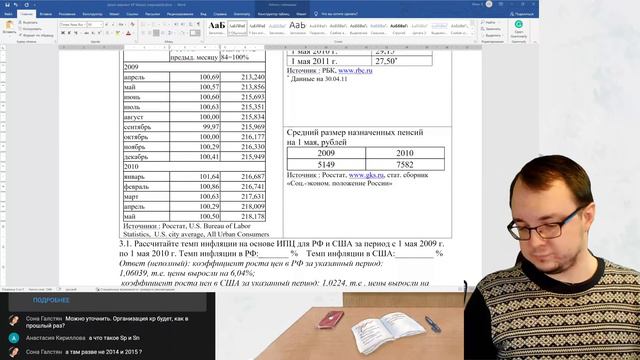Viewport: 640px width, 360px height.
Task: Toggle bold formatting
Action: [63, 33]
